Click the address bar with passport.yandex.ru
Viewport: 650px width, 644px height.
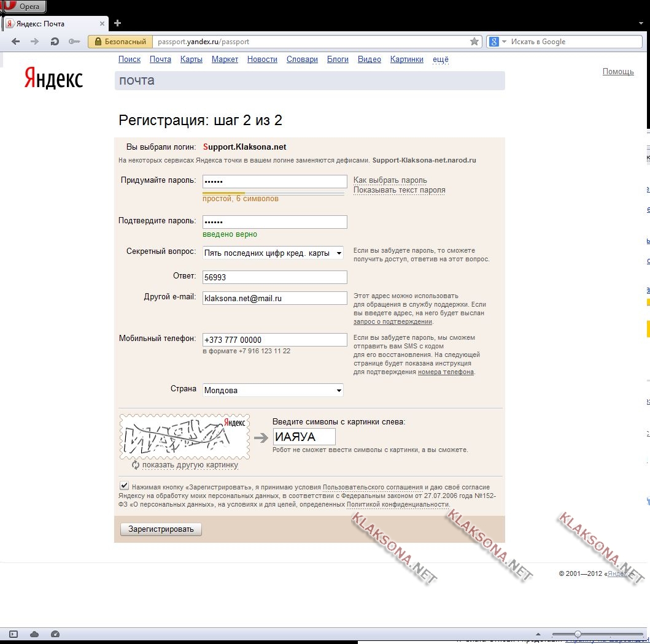click(x=311, y=42)
